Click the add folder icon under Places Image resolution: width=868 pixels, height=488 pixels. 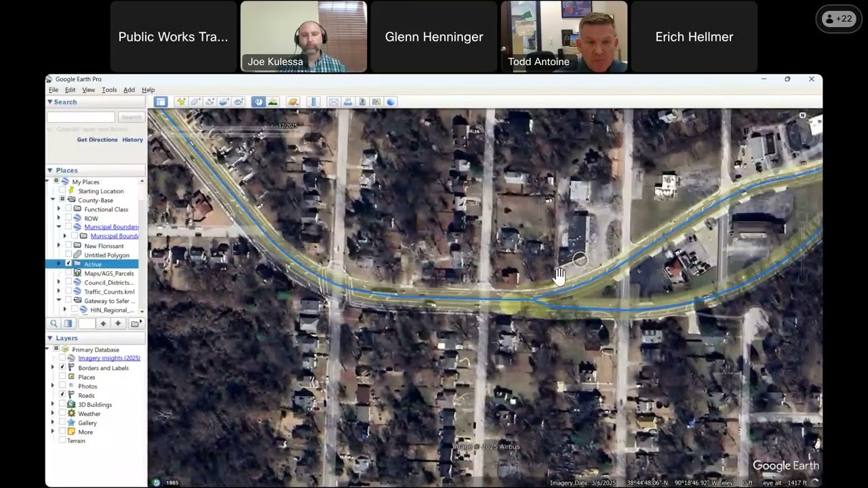click(136, 323)
